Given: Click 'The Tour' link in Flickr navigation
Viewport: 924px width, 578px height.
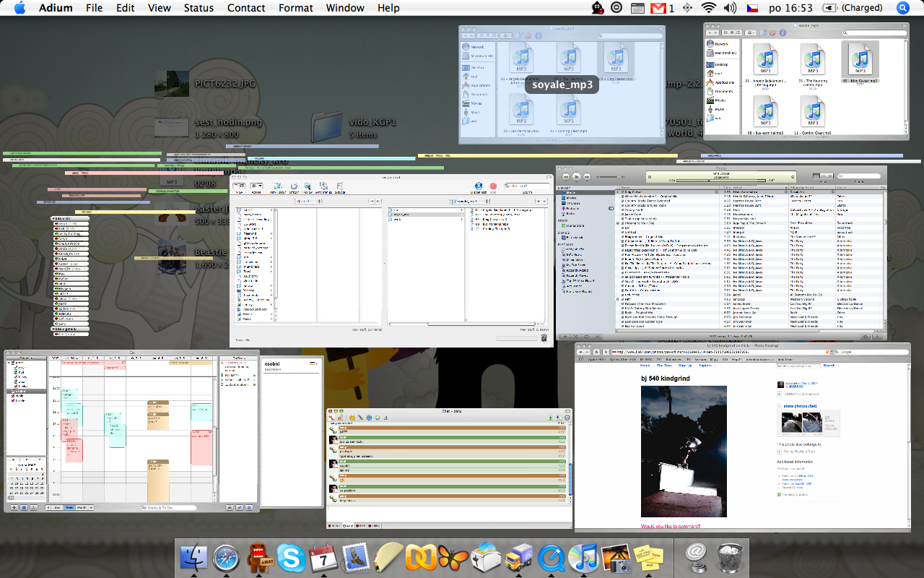Looking at the screenshot, I should (664, 366).
